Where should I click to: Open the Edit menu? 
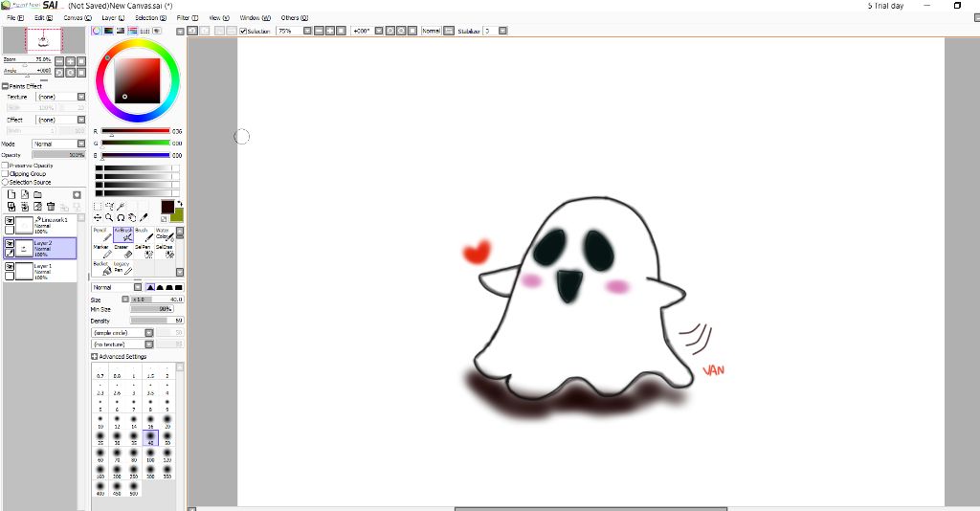tap(43, 18)
